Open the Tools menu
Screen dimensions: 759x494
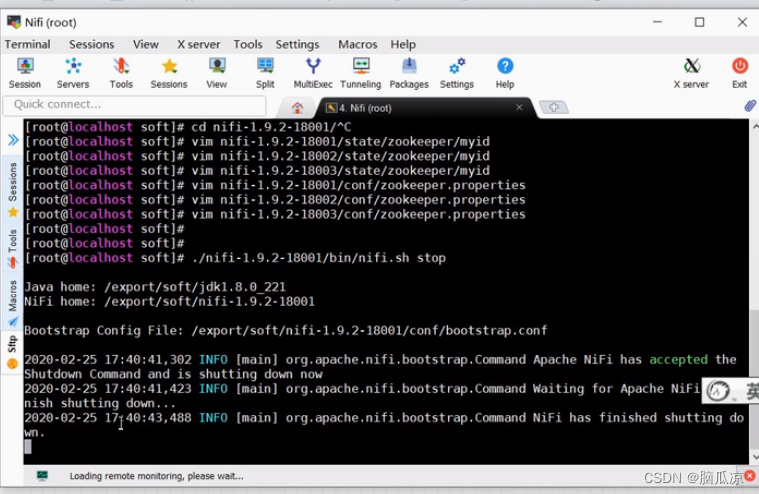(248, 45)
